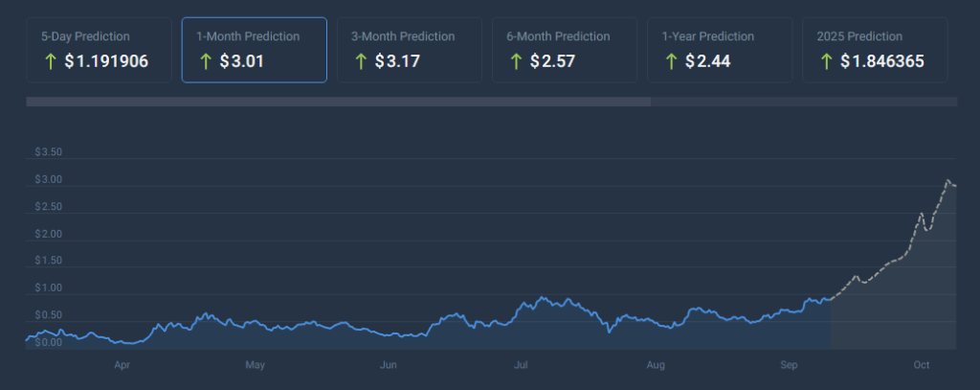Click the $1.00 gridline label on the chart
Screen dimensions: 980x390
pos(48,287)
